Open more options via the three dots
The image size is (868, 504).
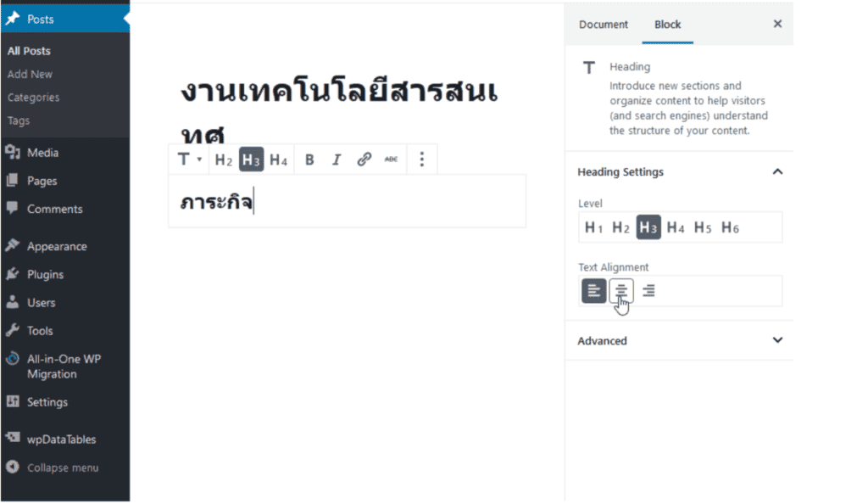click(421, 159)
